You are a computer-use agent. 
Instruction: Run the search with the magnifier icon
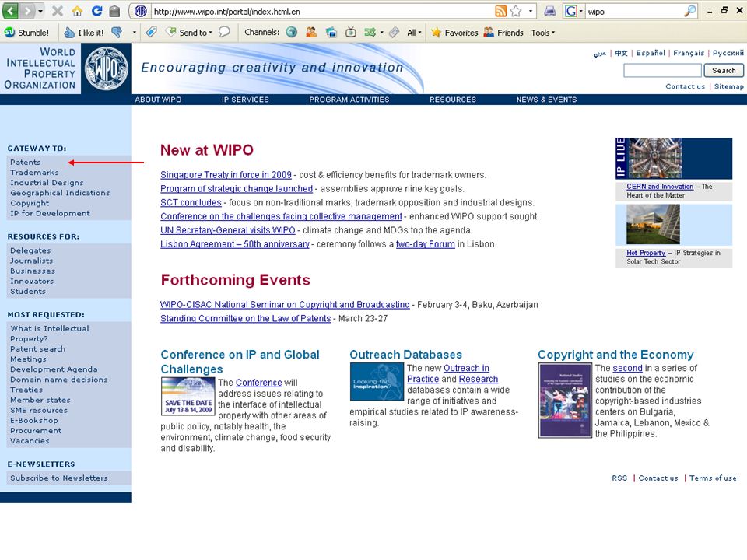[x=690, y=11]
